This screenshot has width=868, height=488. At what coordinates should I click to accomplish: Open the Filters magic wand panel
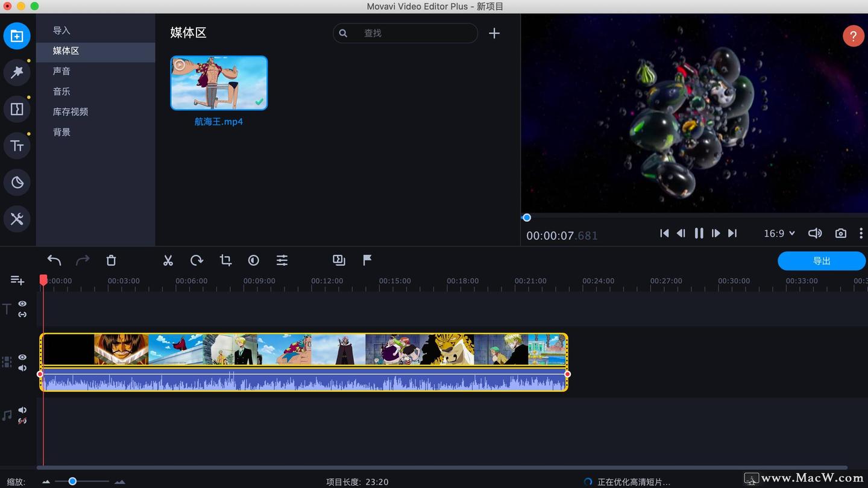(x=17, y=72)
